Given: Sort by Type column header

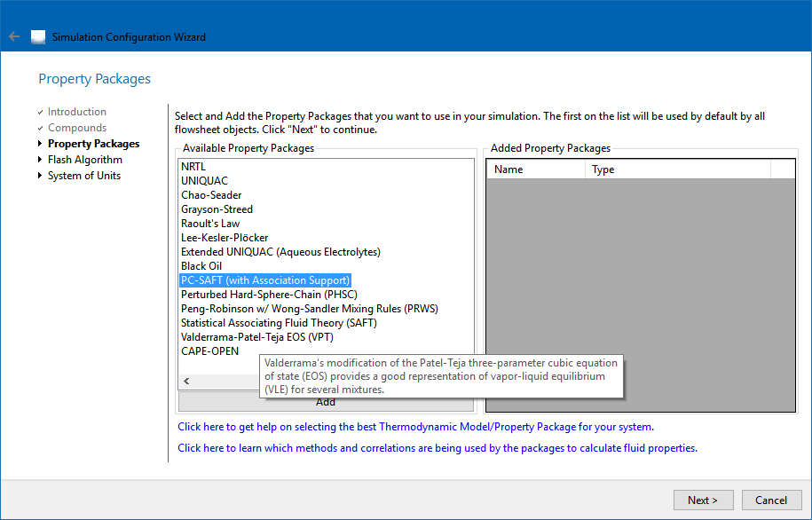Looking at the screenshot, I should pos(678,169).
